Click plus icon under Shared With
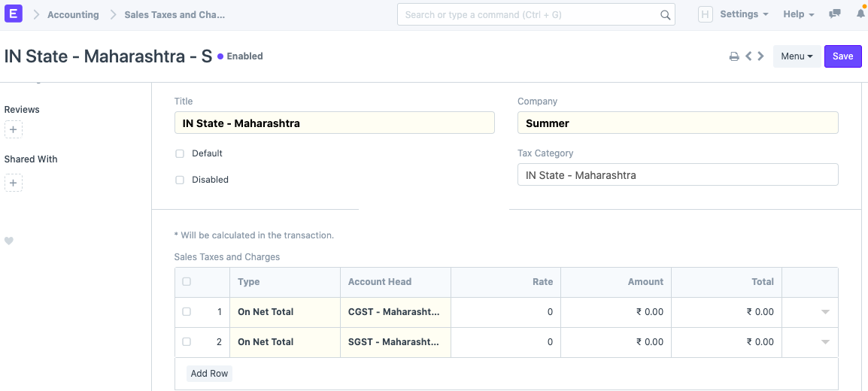The image size is (868, 391). (14, 182)
